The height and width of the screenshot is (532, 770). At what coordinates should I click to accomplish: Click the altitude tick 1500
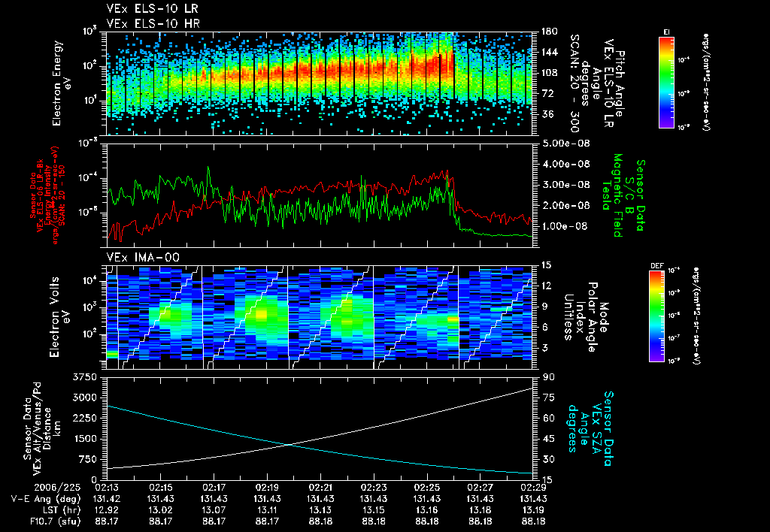[84, 439]
